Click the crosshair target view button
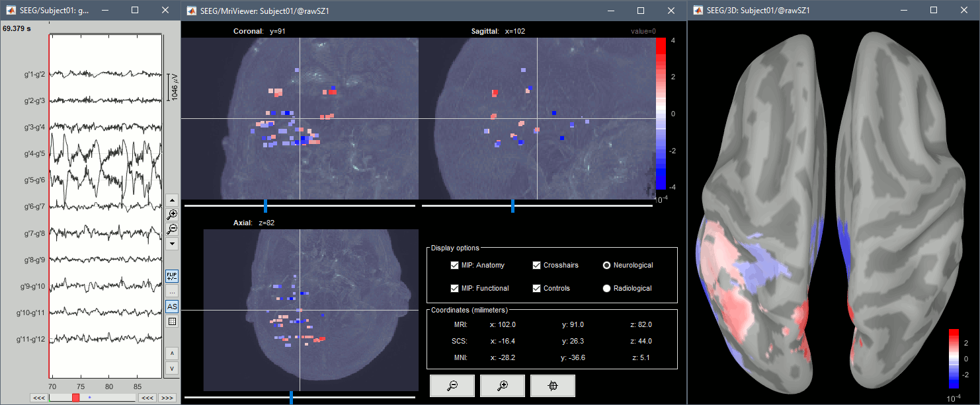This screenshot has height=405, width=980. [x=553, y=386]
